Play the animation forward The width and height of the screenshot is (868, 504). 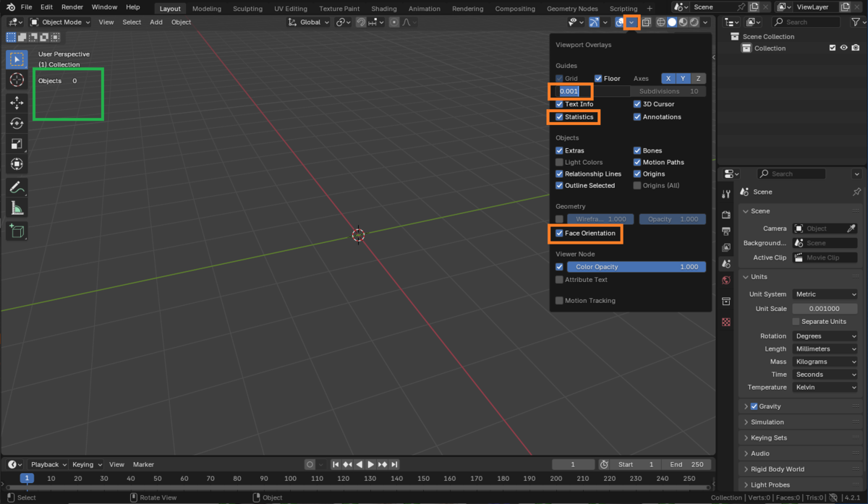371,464
